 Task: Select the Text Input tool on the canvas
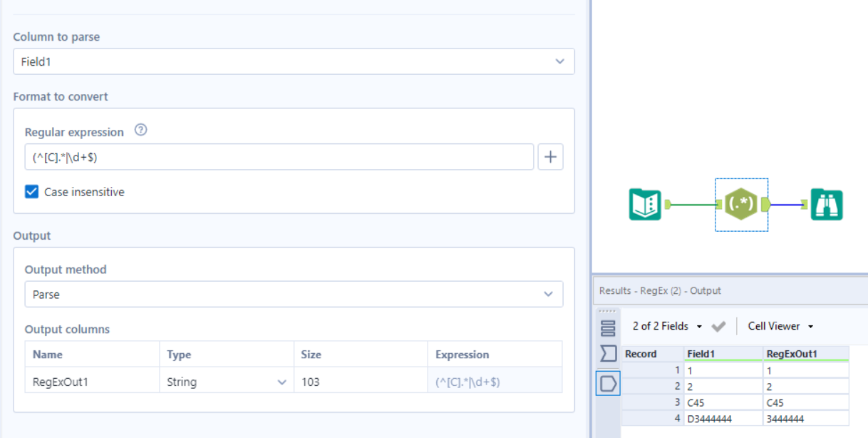point(644,205)
